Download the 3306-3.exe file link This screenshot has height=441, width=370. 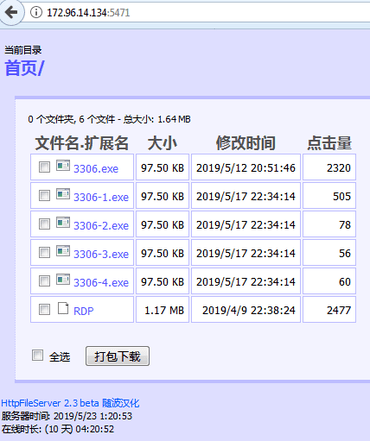coord(101,254)
